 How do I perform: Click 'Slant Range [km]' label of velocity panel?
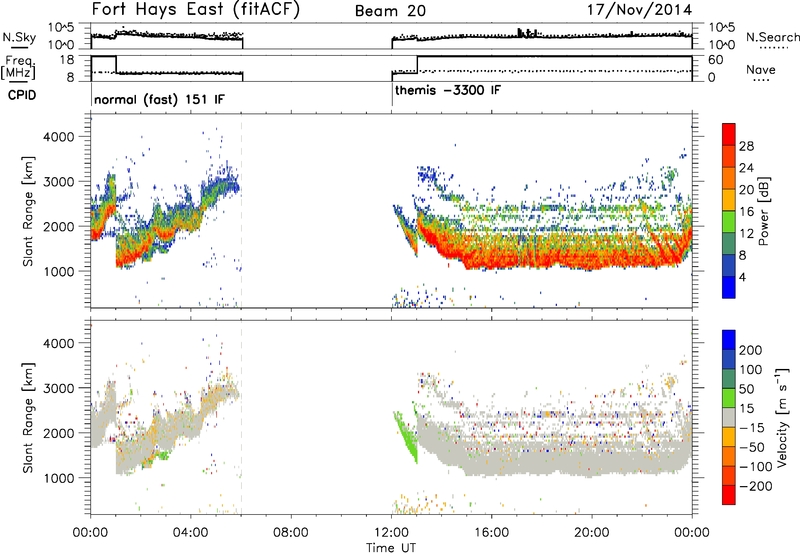(x=28, y=417)
